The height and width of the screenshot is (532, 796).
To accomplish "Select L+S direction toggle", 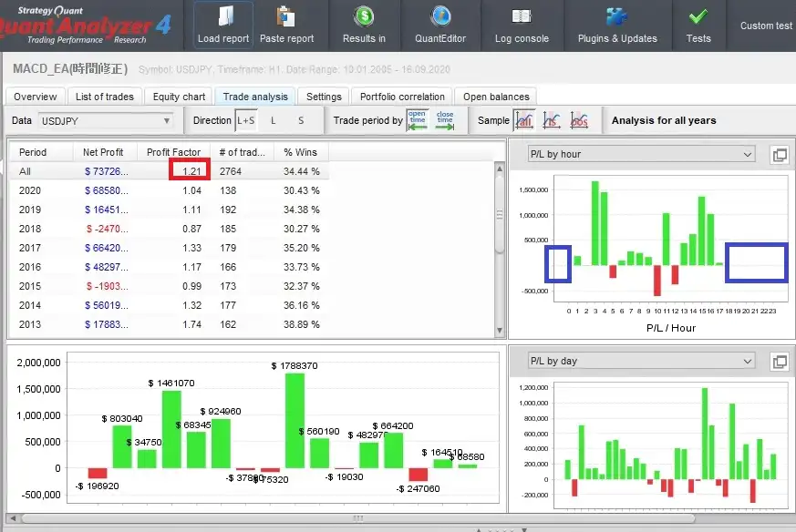I will coord(246,120).
